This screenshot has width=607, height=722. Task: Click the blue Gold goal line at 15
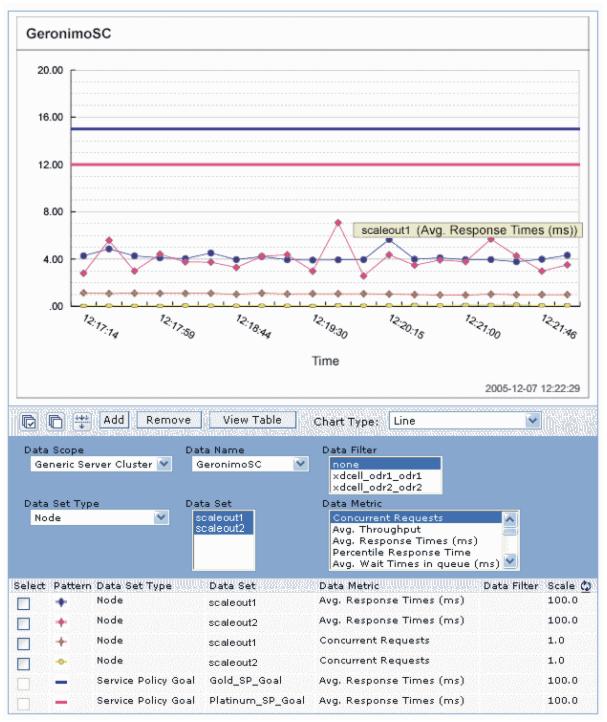[x=325, y=129]
